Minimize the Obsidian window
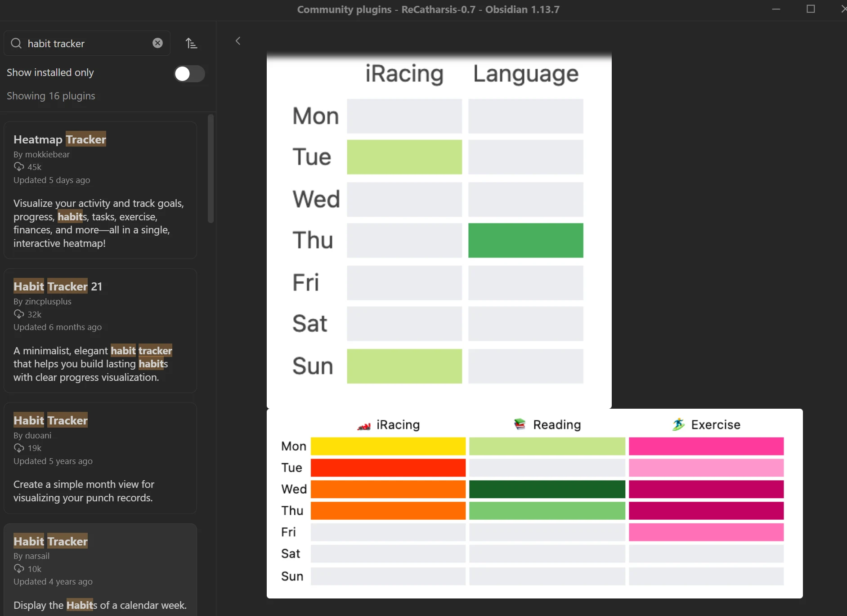This screenshot has height=616, width=847. [x=776, y=9]
